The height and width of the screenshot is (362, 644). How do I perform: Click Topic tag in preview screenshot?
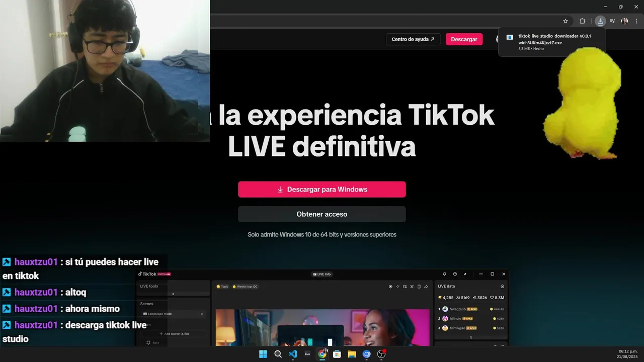222,287
